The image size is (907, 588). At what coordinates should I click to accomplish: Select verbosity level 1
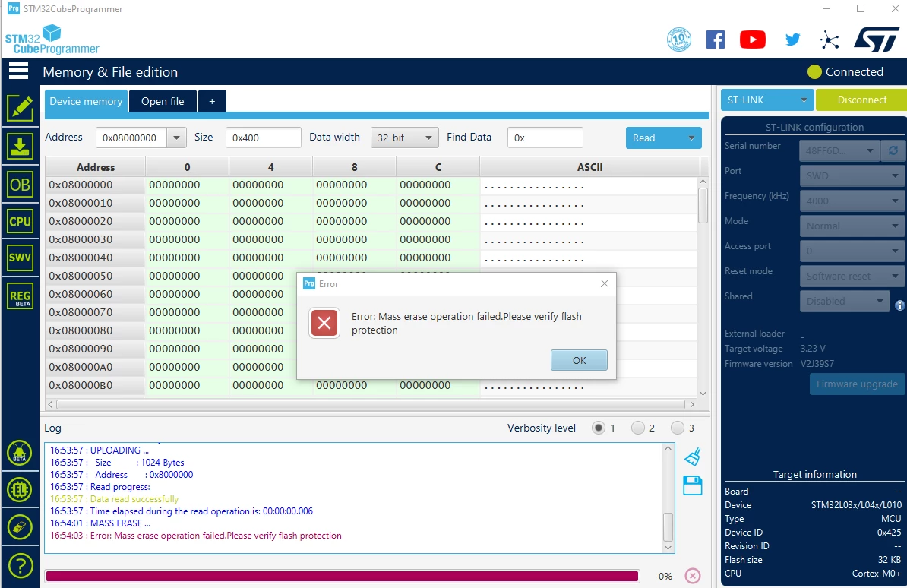click(599, 428)
